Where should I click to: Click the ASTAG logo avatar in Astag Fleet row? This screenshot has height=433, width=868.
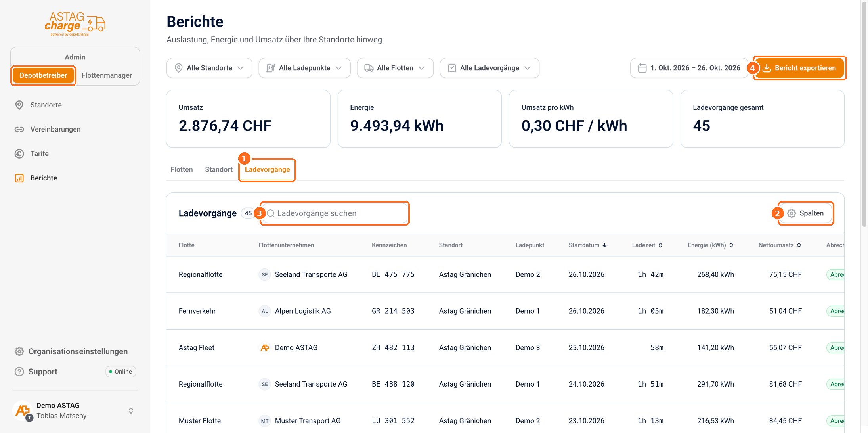pyautogui.click(x=265, y=348)
